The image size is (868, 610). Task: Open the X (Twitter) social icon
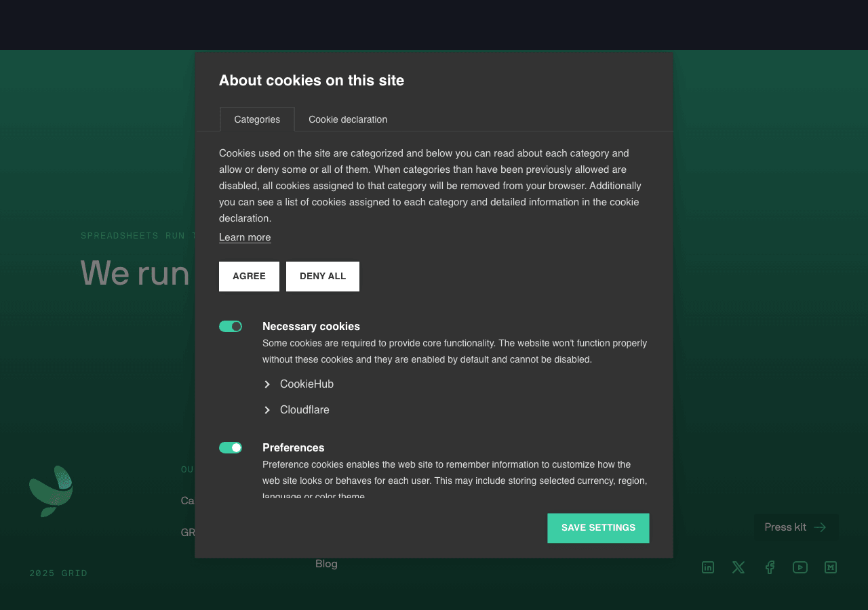tap(738, 567)
